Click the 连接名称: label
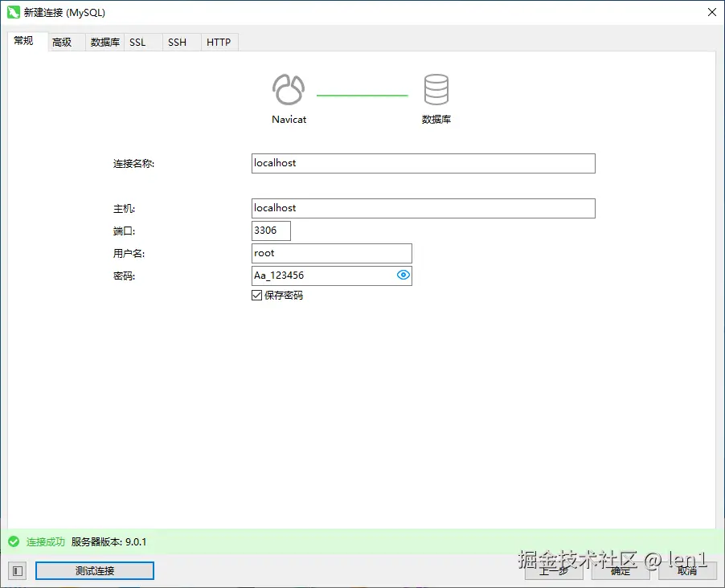 coord(133,164)
